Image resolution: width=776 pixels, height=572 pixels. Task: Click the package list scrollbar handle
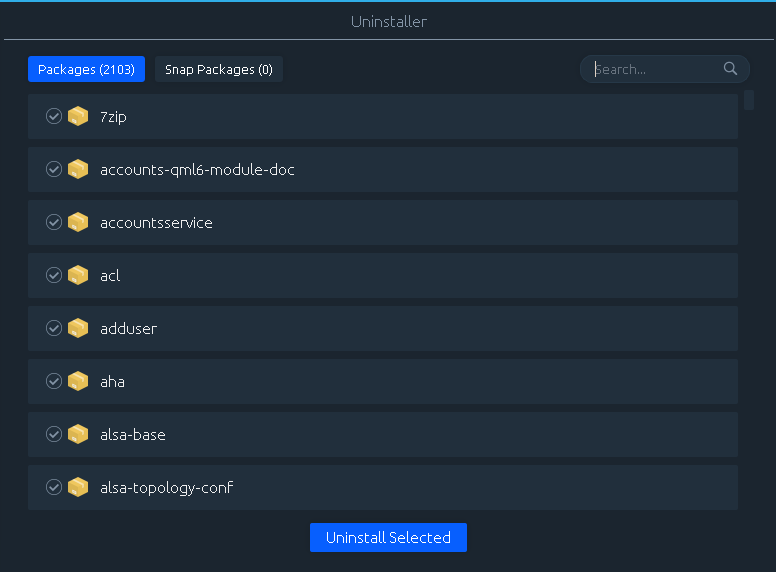(749, 100)
